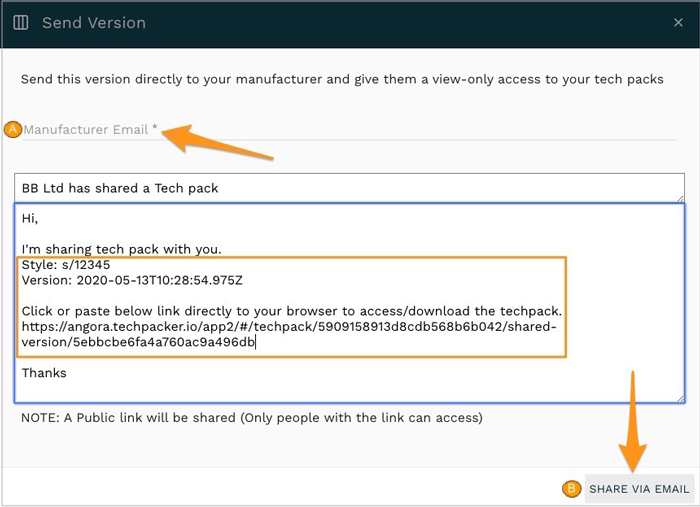The height and width of the screenshot is (507, 700).
Task: Click the Version timestamp line in message
Action: click(x=132, y=280)
